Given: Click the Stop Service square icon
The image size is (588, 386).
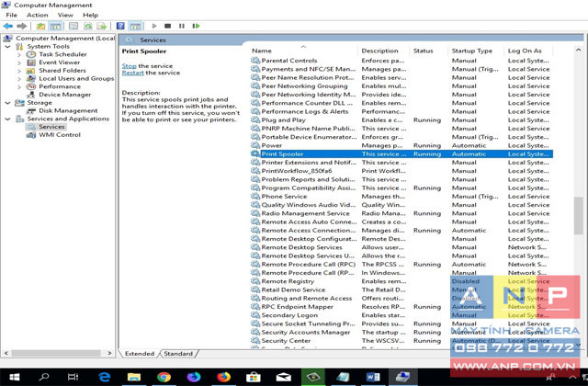Looking at the screenshot, I should [167, 26].
